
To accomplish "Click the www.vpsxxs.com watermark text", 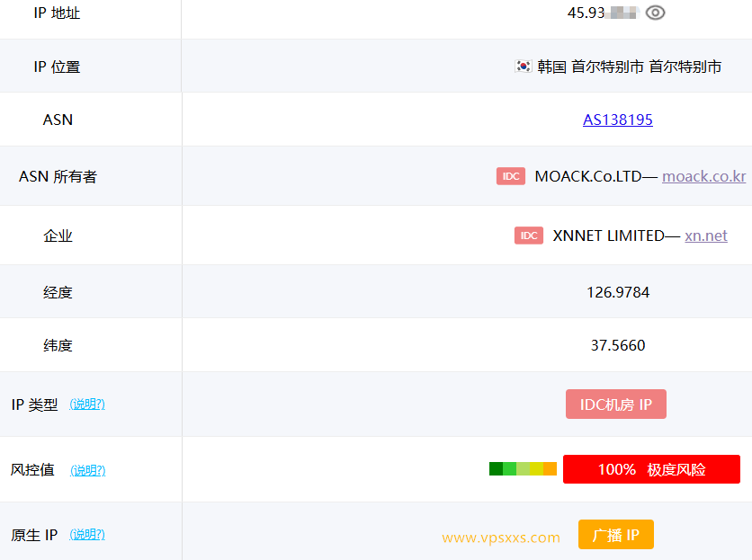I will click(500, 538).
